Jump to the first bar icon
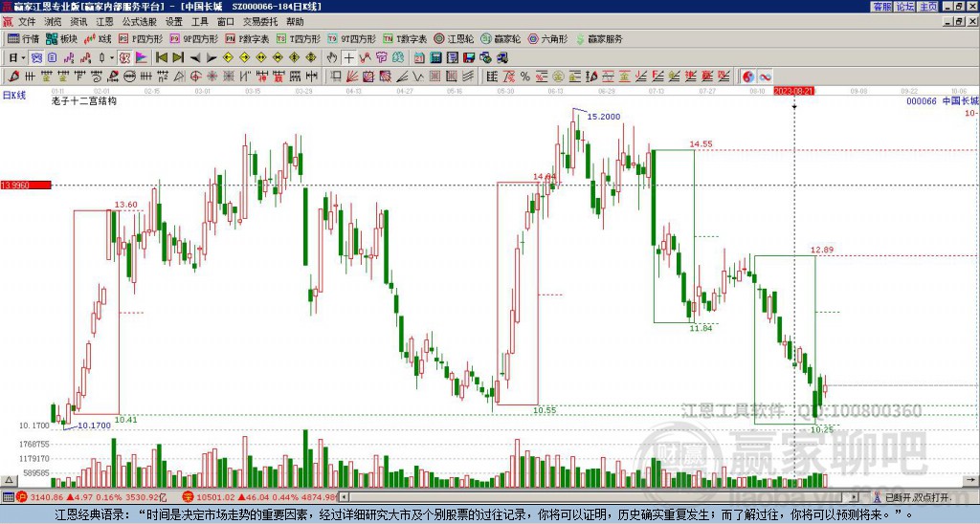 pyautogui.click(x=162, y=57)
